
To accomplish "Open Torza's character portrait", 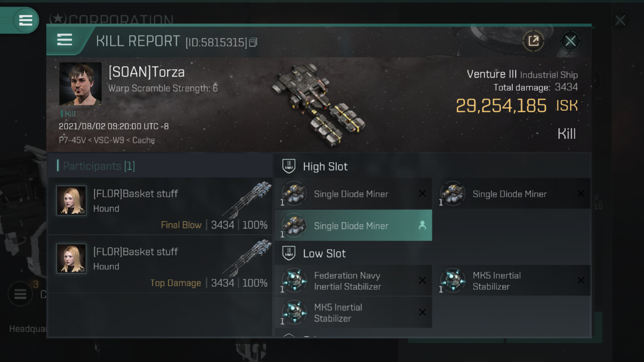I will click(80, 84).
